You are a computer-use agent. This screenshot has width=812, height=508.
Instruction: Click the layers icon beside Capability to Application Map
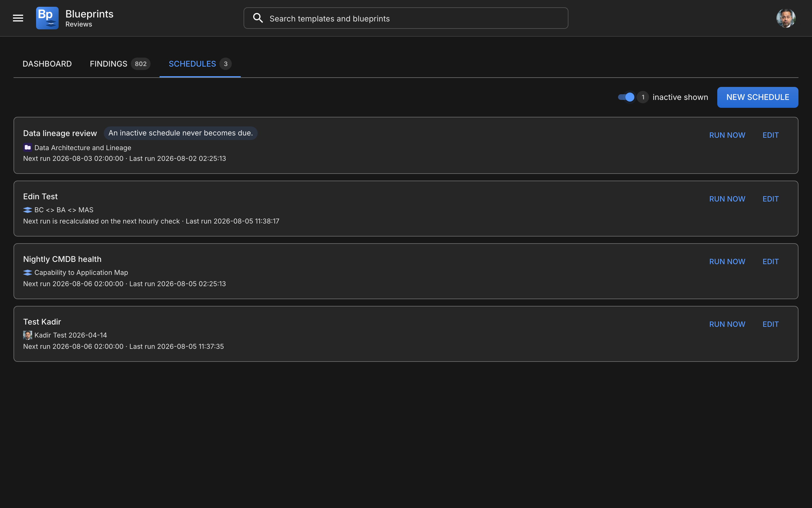(28, 272)
